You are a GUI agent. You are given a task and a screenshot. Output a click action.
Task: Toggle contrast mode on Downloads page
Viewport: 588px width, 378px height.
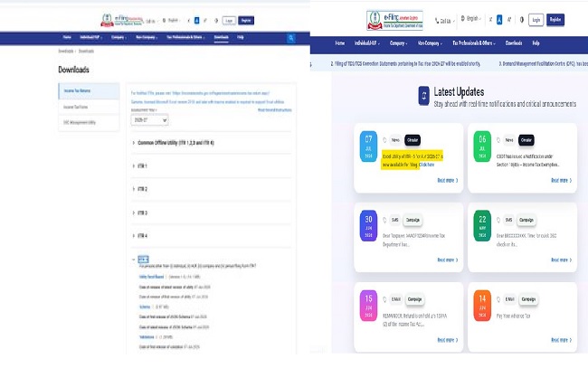click(x=216, y=21)
